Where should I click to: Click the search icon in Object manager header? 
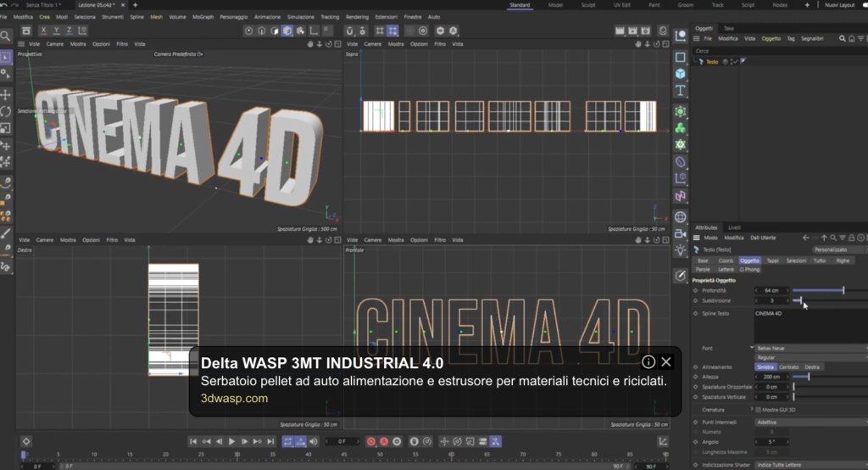(x=843, y=39)
